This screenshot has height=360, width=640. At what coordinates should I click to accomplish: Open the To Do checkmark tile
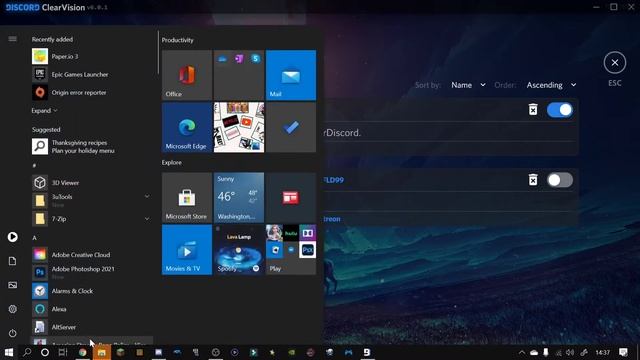click(x=291, y=127)
